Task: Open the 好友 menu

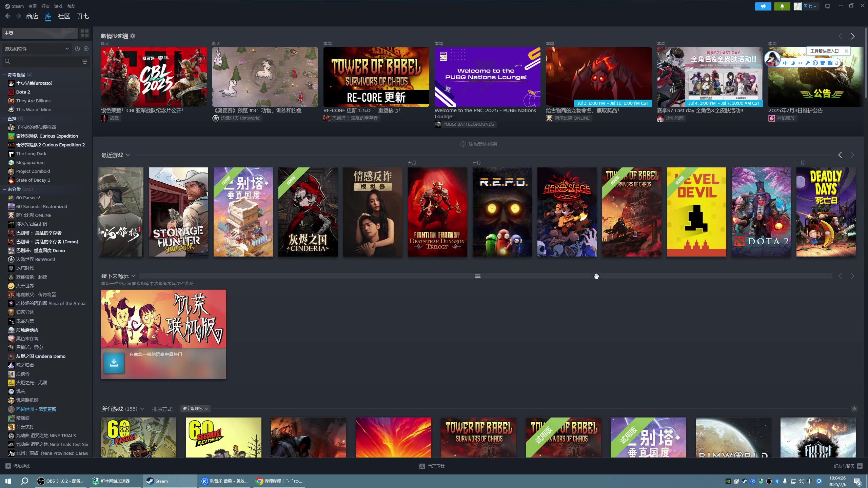Action: coord(45,6)
